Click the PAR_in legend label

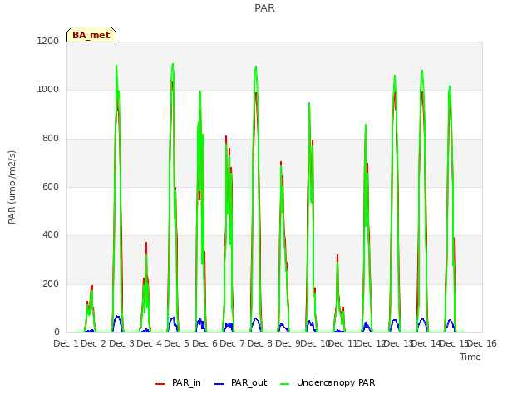point(186,382)
